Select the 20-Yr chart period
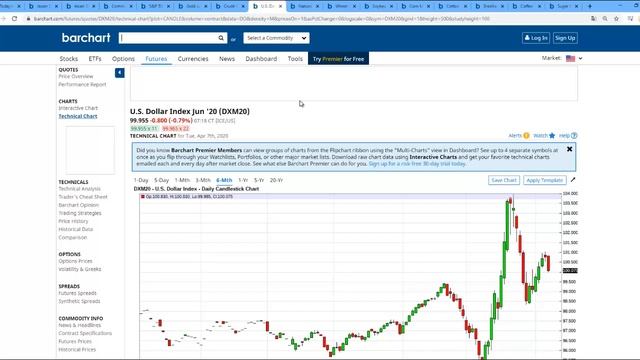 coord(276,180)
